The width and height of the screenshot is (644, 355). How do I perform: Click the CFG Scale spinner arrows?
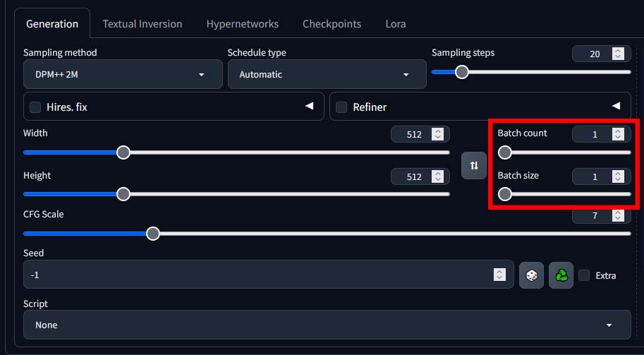(x=618, y=216)
